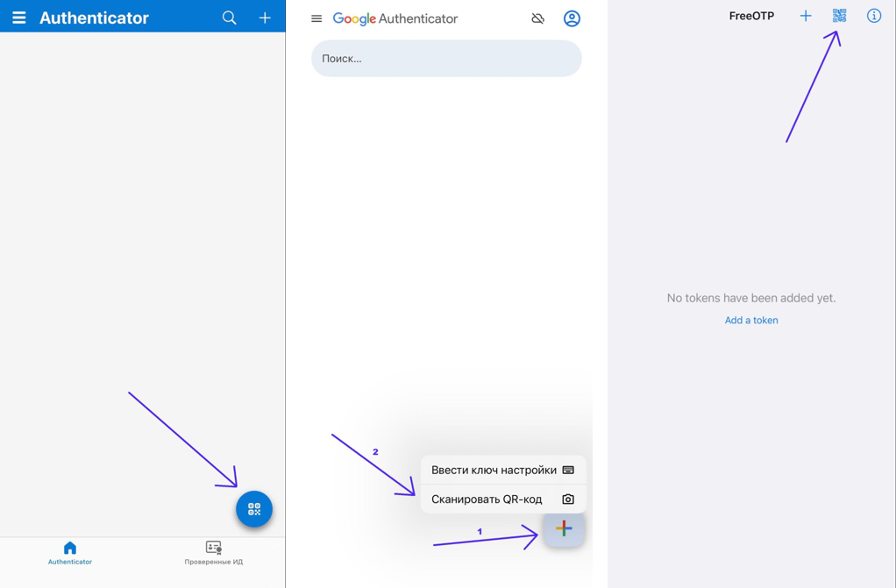This screenshot has height=588, width=896.
Task: Switch to the Authenticator home tab
Action: (70, 553)
